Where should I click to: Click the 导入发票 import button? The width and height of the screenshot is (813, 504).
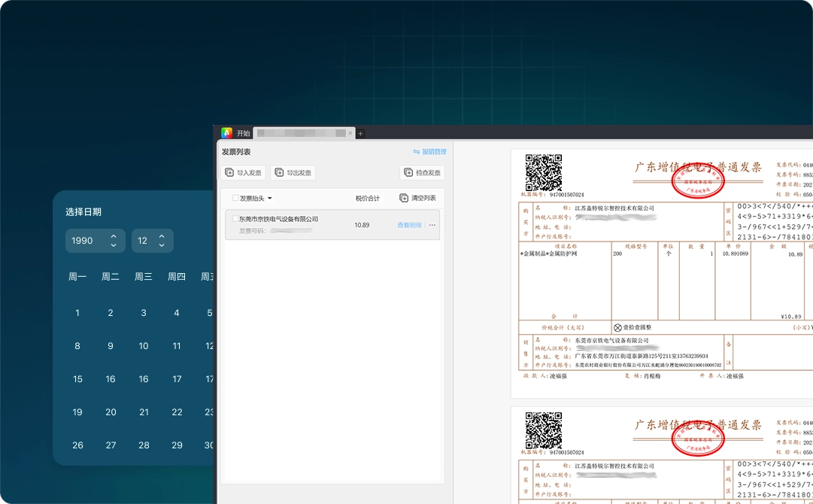tap(243, 173)
